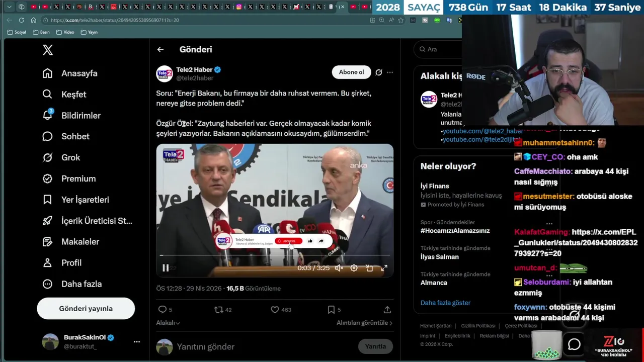Open video settings gear icon
Viewport: 644px width, 362px height.
coord(354,268)
